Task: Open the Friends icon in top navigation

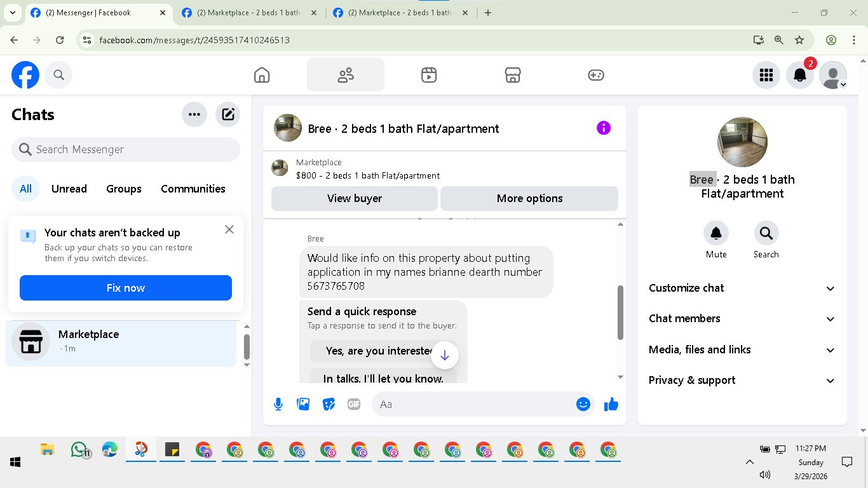Action: [x=346, y=75]
